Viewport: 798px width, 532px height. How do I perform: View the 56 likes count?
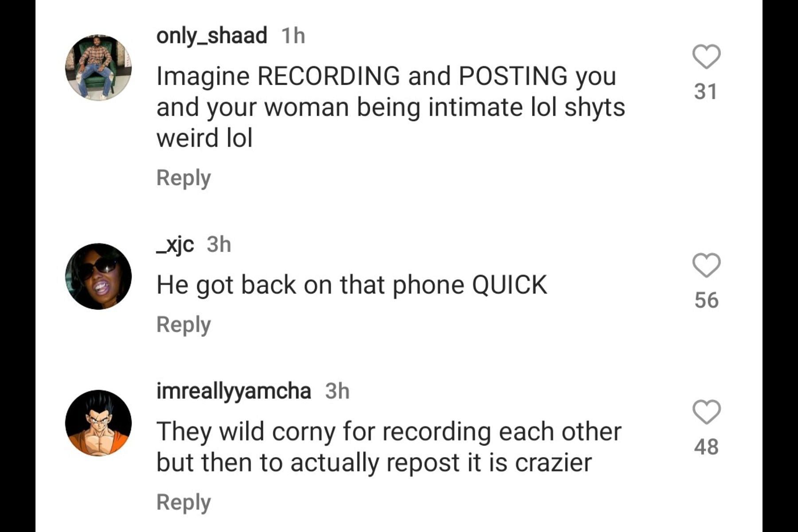[706, 300]
